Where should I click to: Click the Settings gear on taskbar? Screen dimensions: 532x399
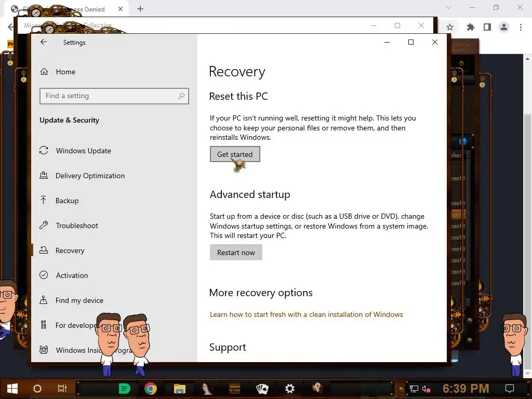point(289,389)
